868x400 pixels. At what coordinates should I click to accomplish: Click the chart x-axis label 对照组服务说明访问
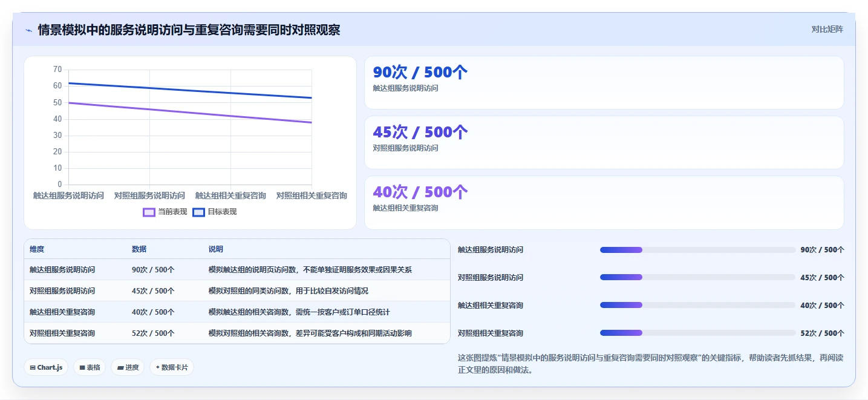(149, 195)
